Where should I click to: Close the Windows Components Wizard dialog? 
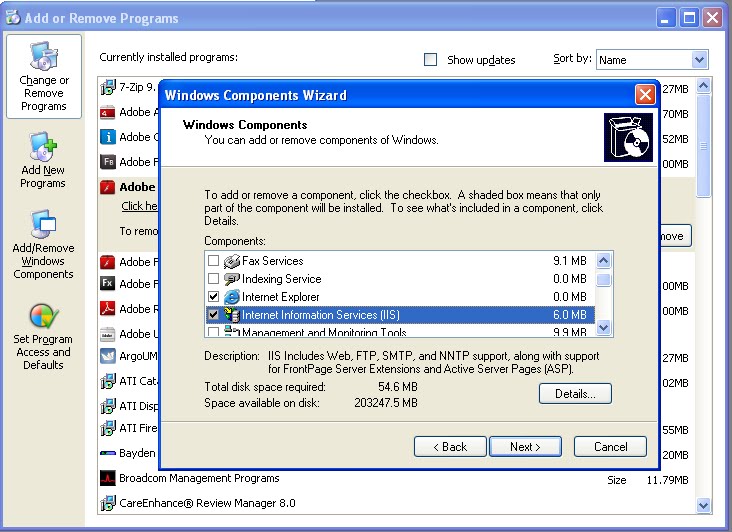tap(645, 95)
